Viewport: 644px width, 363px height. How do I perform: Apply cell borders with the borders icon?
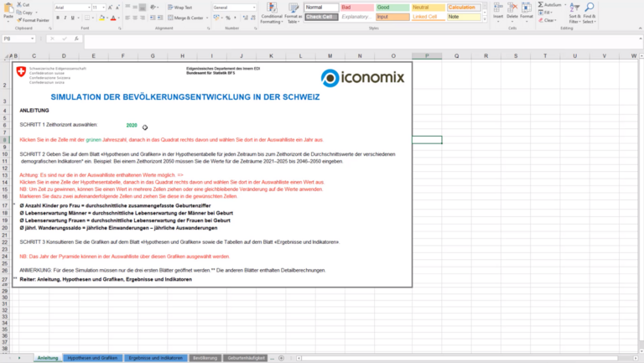point(86,18)
